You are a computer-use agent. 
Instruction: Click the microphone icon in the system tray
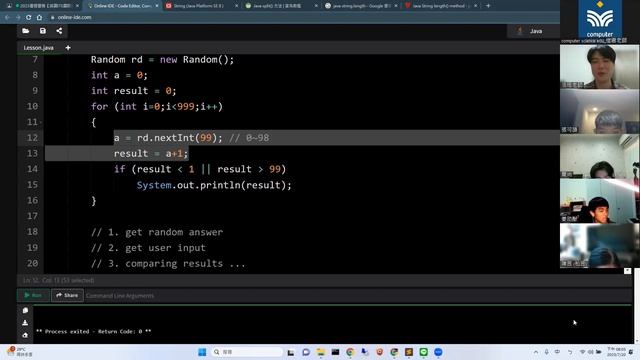click(547, 352)
